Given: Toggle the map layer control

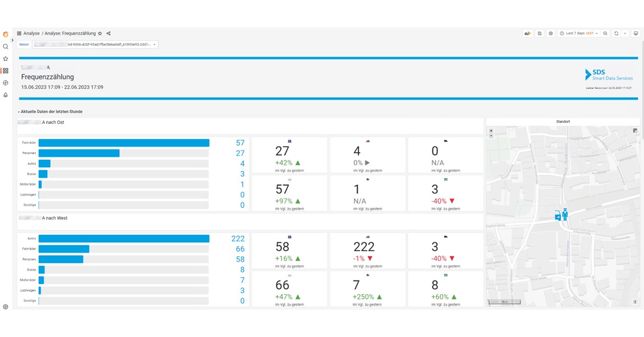Looking at the screenshot, I should coord(635,131).
